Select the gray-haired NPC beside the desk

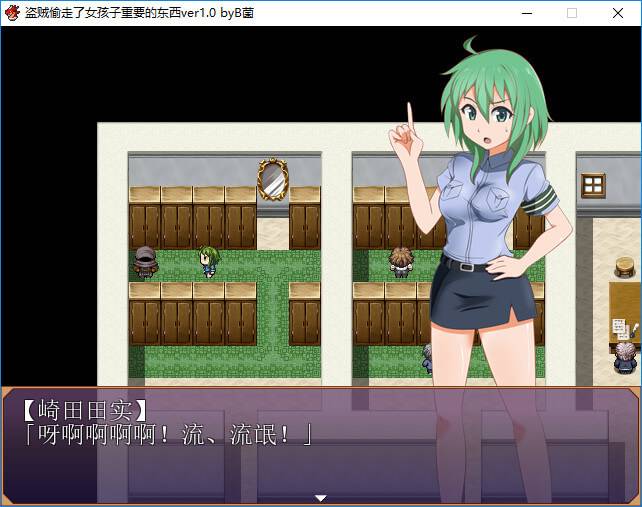coord(625,356)
